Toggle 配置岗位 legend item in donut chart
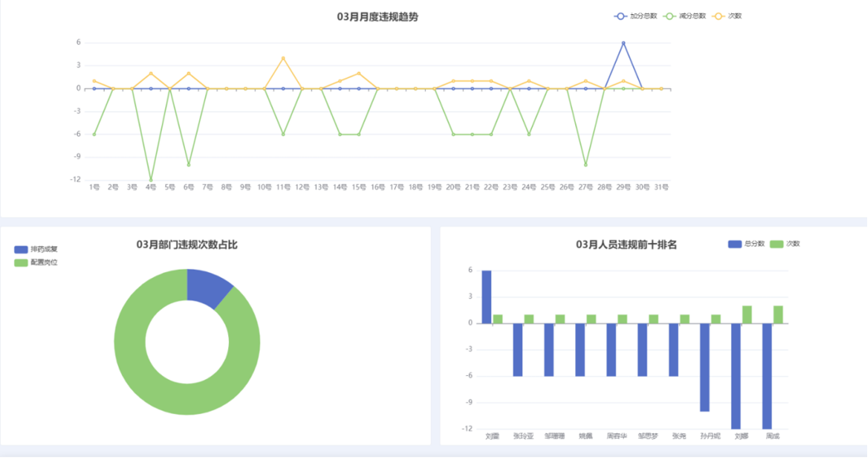Screen dimensions: 868x458 click(36, 263)
